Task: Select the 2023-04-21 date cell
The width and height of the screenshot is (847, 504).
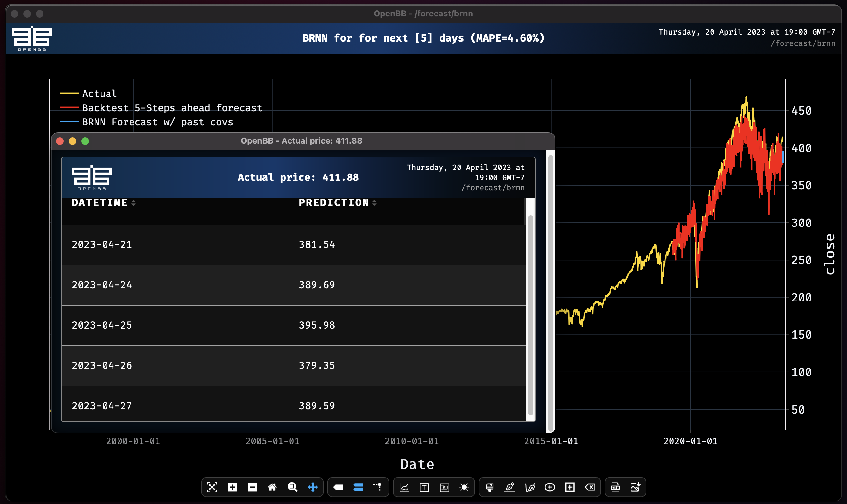Action: point(101,244)
